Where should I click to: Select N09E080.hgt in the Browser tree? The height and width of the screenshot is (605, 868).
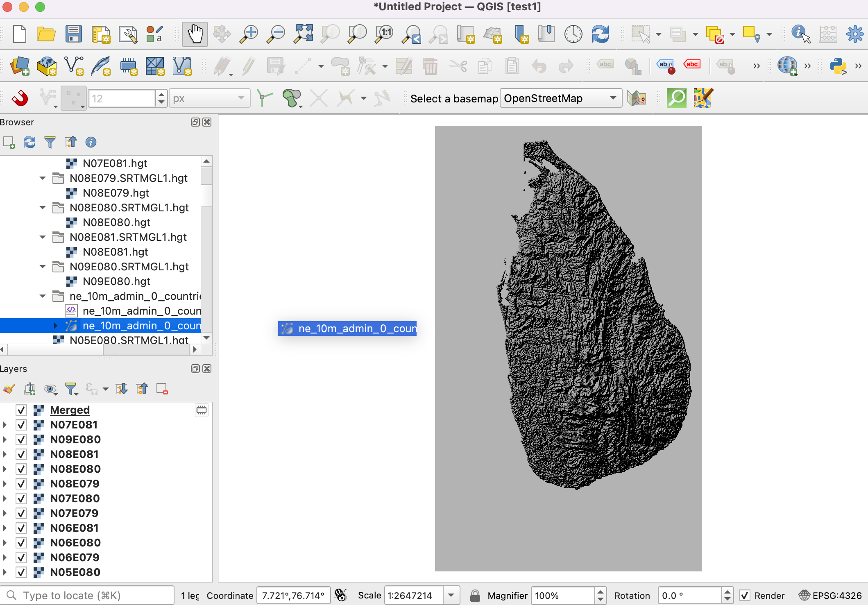point(116,281)
